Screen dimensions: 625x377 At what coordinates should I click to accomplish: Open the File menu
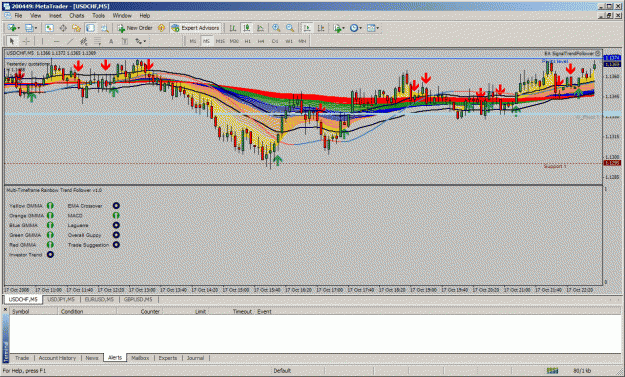coord(18,16)
